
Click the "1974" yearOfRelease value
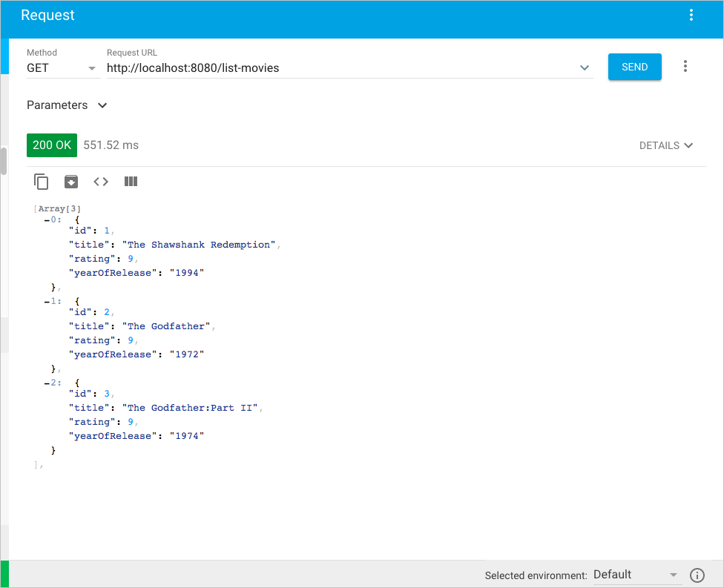(186, 436)
